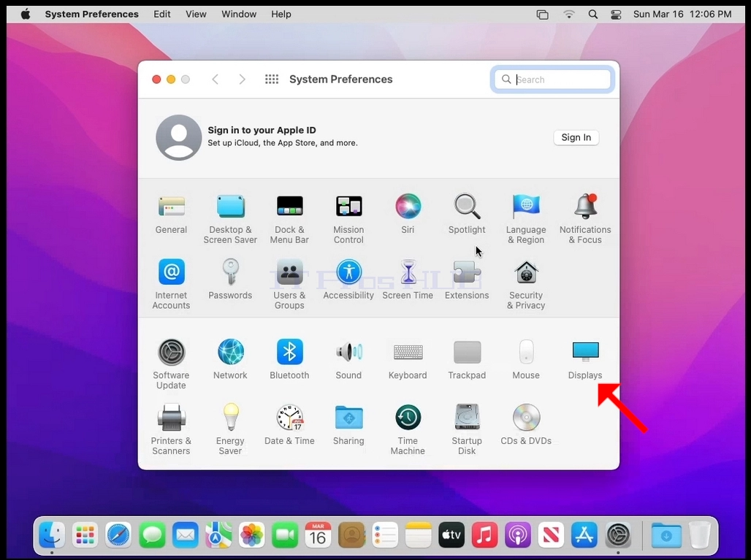Open Mail from the Dock
Viewport: 751px width, 560px height.
coord(186,534)
